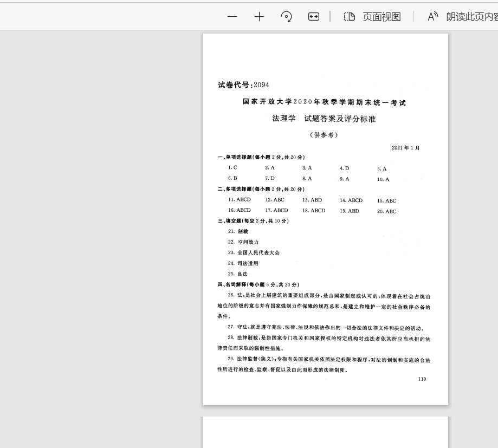
Task: Click the read aloud icon
Action: [433, 16]
